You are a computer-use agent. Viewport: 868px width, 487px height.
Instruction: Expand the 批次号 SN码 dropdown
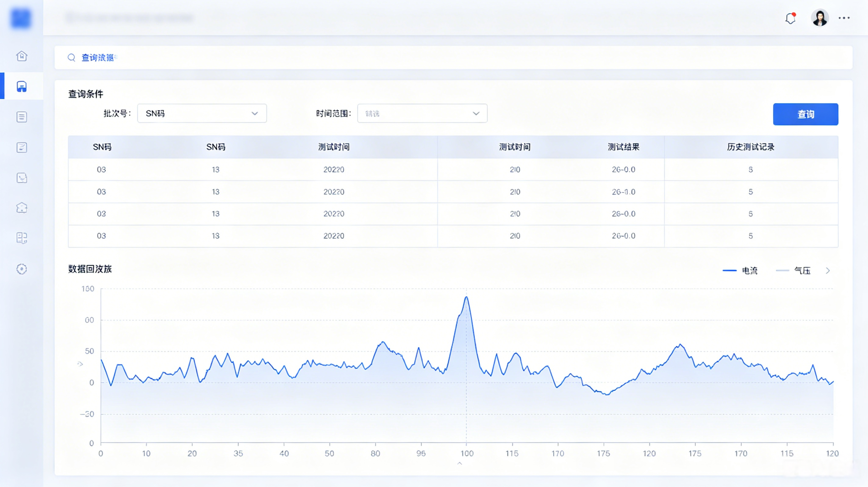(x=202, y=114)
